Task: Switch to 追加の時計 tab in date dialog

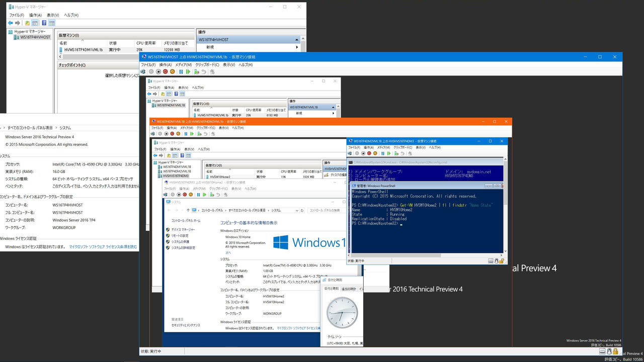Action: tap(349, 289)
